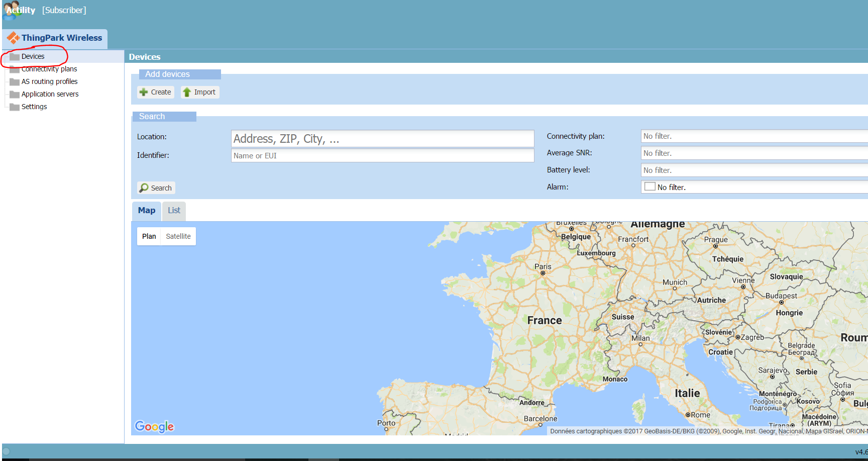Click the green plus Create icon
Screen dimensions: 868x461
click(x=144, y=92)
